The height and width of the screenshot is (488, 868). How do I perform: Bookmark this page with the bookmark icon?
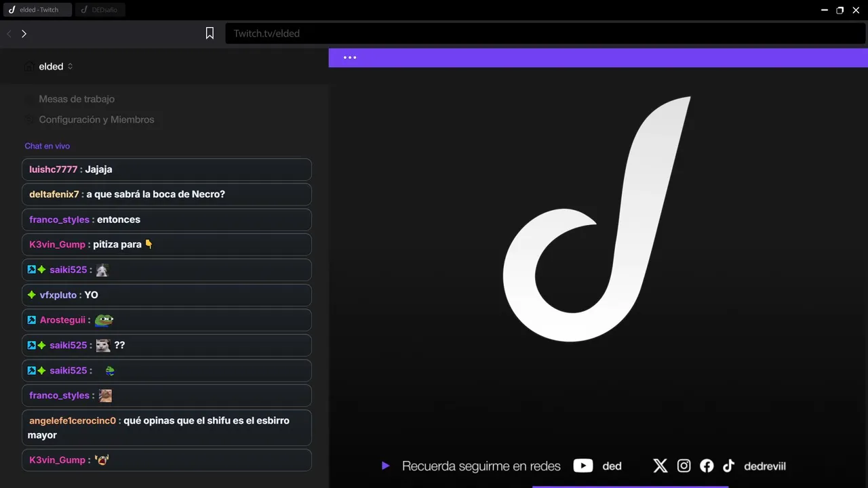click(x=210, y=33)
